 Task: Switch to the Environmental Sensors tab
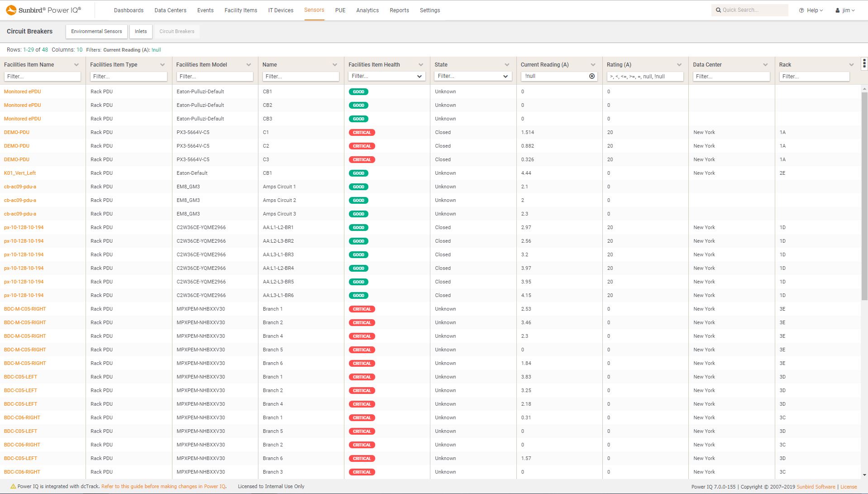point(96,31)
